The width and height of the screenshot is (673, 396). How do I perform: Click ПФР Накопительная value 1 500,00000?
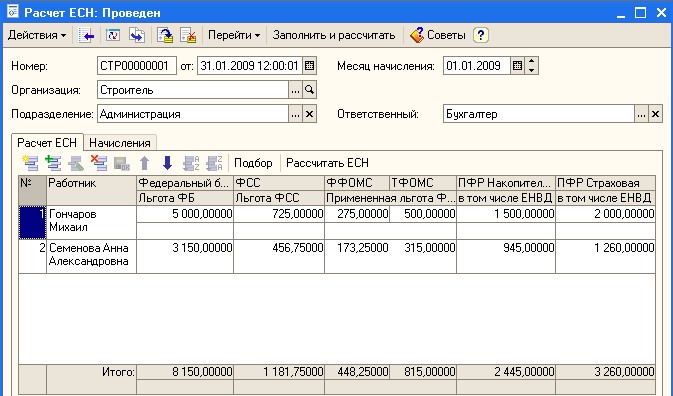click(x=506, y=214)
